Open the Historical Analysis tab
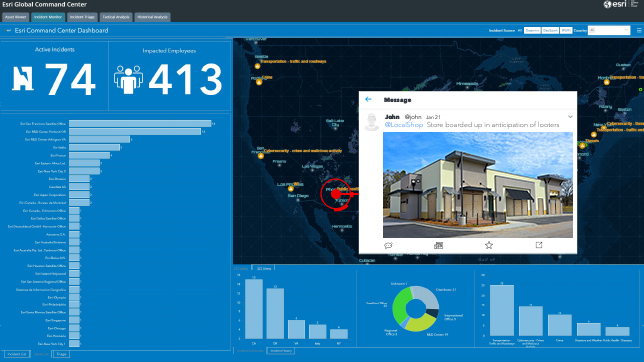This screenshot has height=362, width=644. point(152,17)
